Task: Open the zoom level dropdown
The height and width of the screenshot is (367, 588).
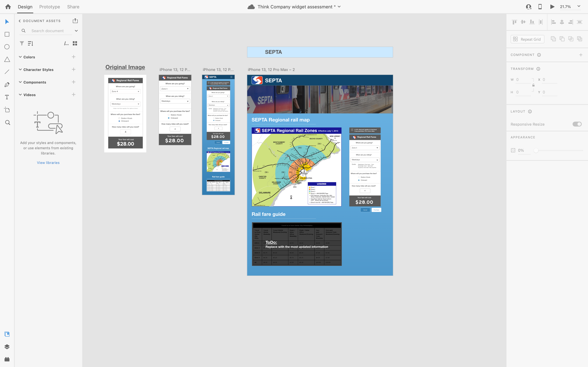Action: click(579, 7)
